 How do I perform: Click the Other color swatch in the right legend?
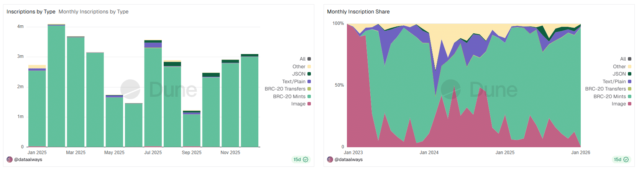coord(629,67)
